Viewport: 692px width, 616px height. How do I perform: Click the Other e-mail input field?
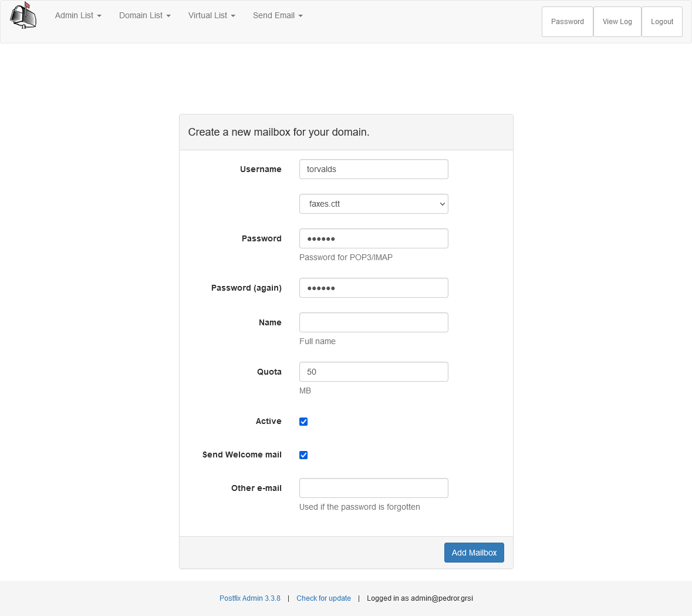(x=373, y=488)
